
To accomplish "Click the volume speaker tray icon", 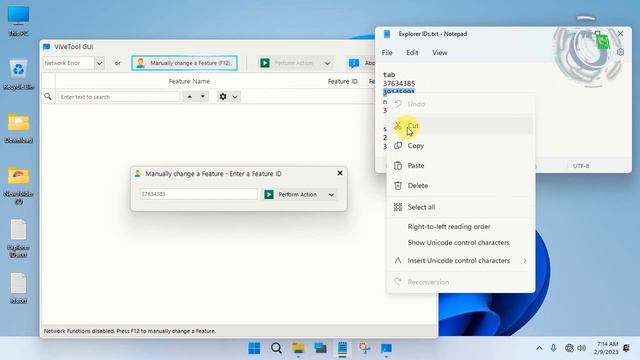I will click(582, 348).
